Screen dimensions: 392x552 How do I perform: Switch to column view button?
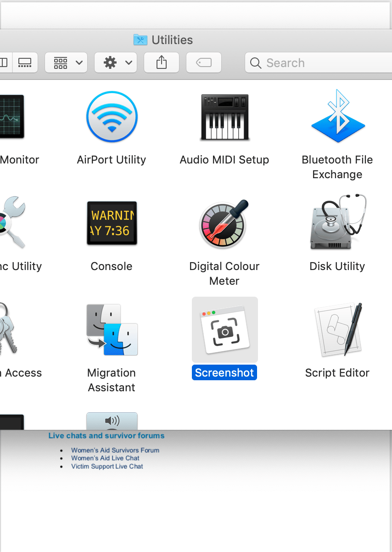point(6,62)
